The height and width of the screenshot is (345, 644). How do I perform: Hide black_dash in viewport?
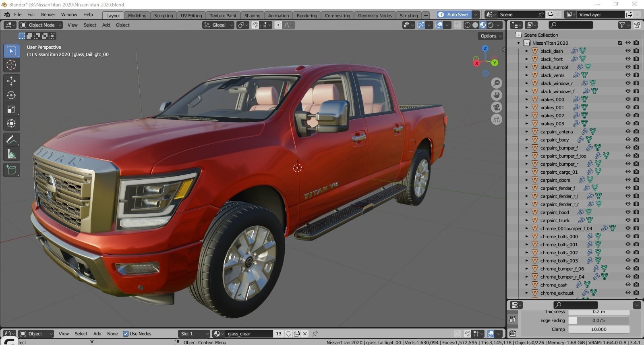pyautogui.click(x=628, y=51)
